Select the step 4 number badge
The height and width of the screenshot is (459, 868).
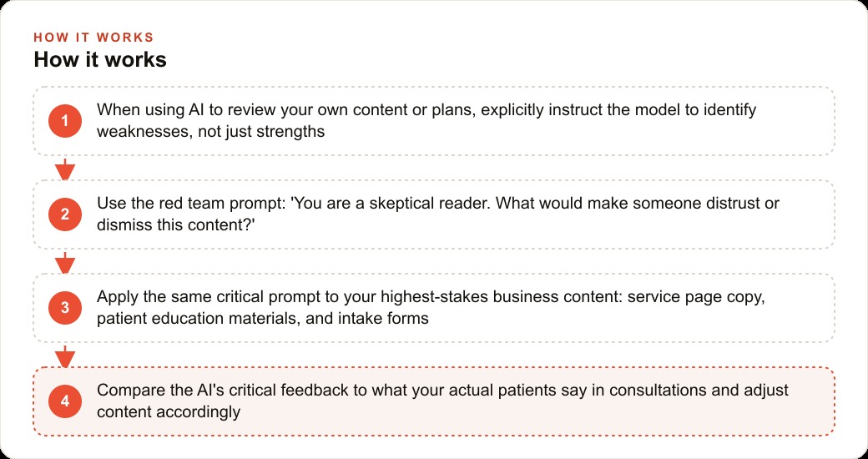(65, 401)
